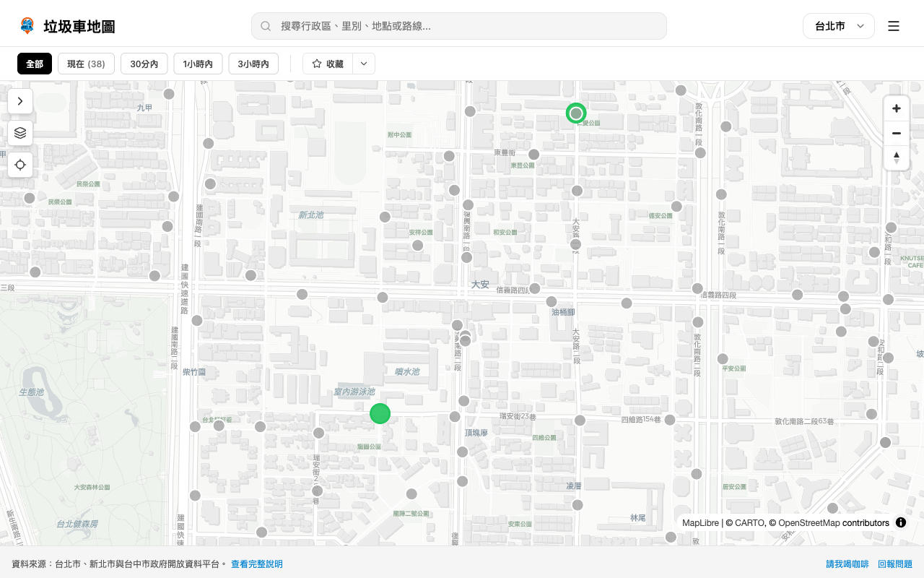Filter stops within 1小時內

(x=198, y=64)
